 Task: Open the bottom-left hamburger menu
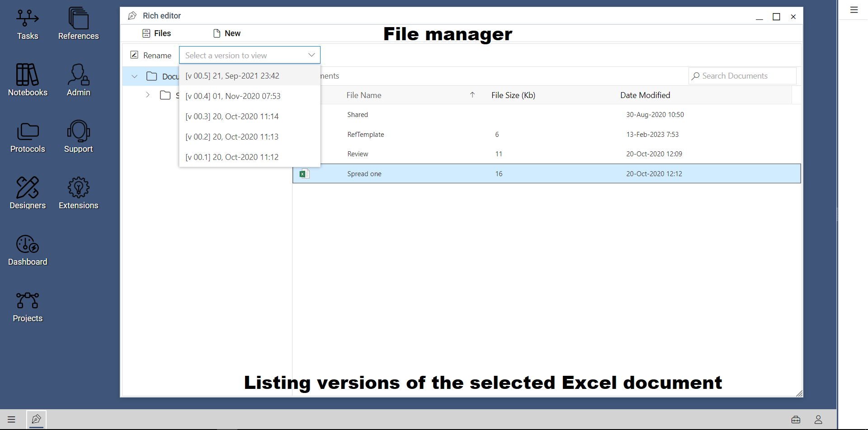pos(11,419)
